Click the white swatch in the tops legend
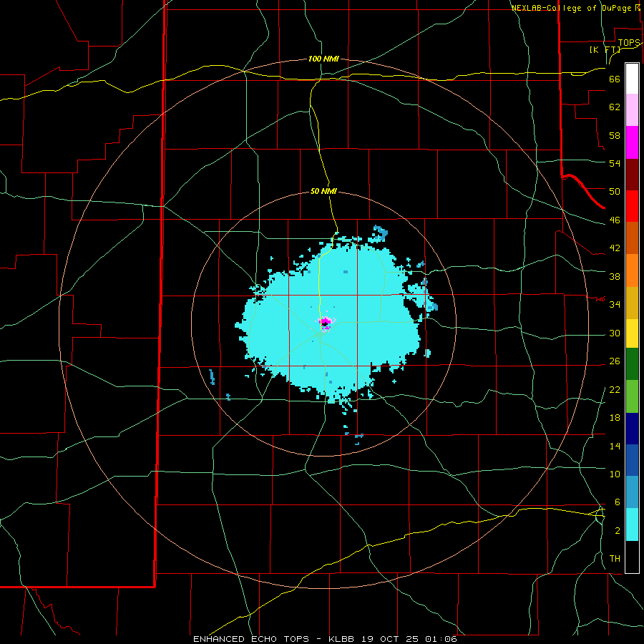 tap(632, 79)
